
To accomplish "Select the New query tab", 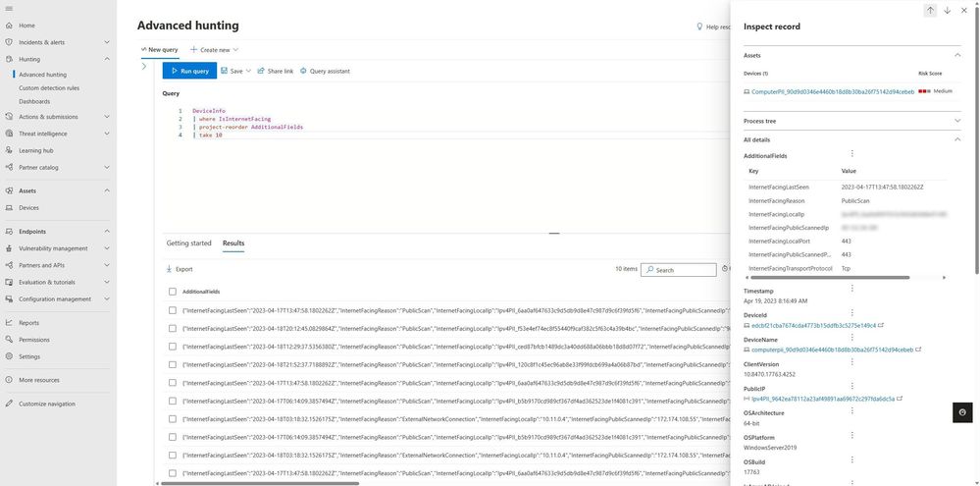I will (x=159, y=49).
